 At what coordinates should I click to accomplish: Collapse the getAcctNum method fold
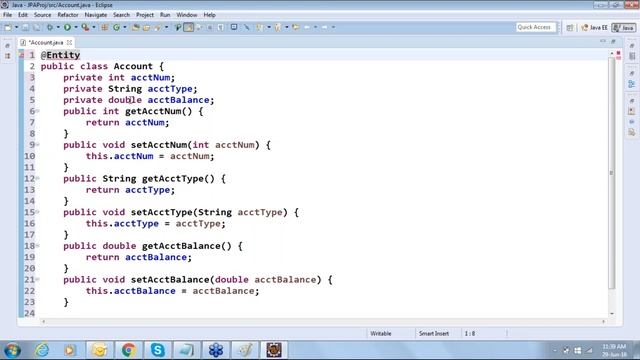[38, 111]
